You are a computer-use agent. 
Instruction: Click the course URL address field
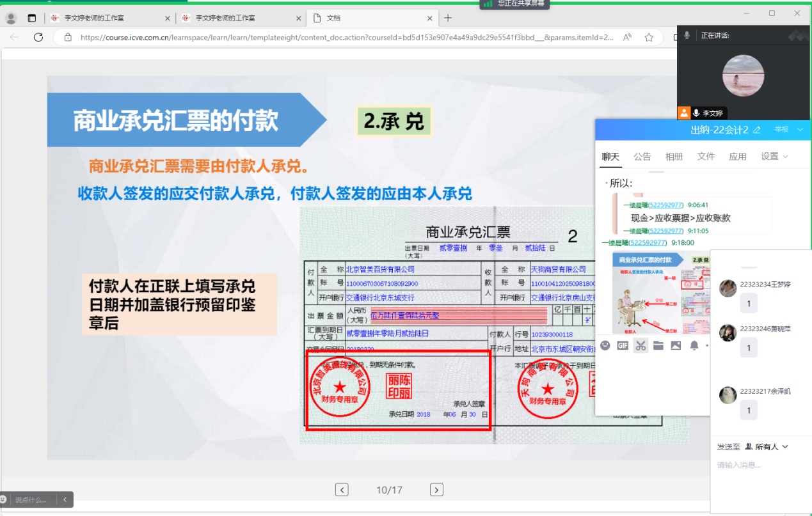346,37
